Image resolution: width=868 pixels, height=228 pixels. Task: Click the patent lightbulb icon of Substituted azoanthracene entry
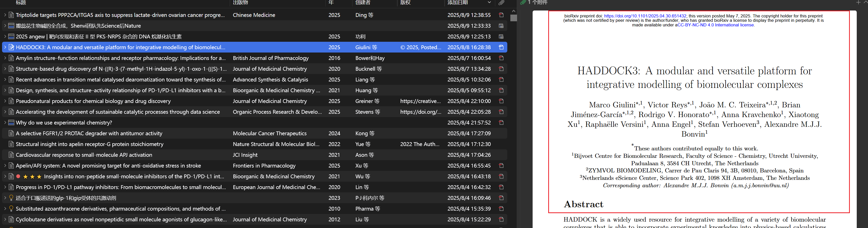click(11, 209)
